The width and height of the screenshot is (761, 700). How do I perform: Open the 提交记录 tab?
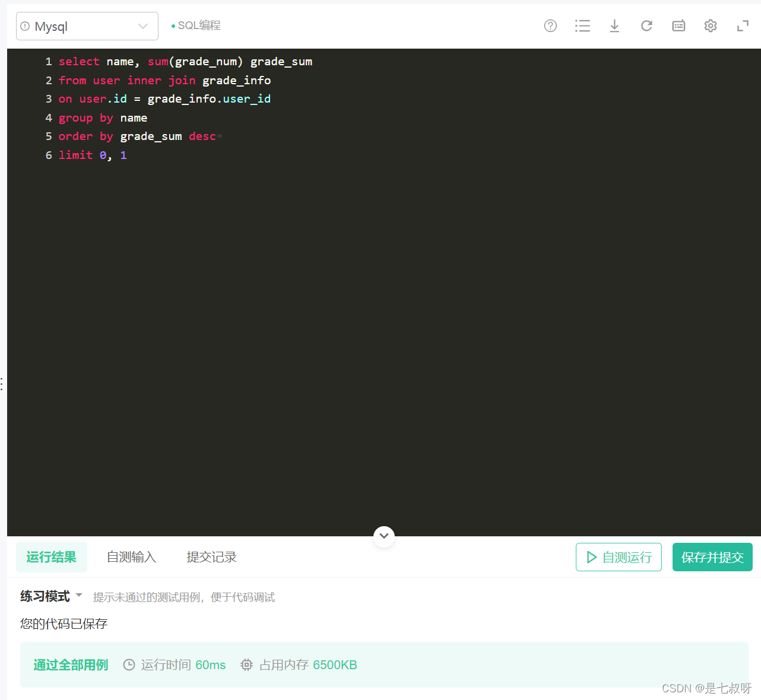[x=211, y=557]
